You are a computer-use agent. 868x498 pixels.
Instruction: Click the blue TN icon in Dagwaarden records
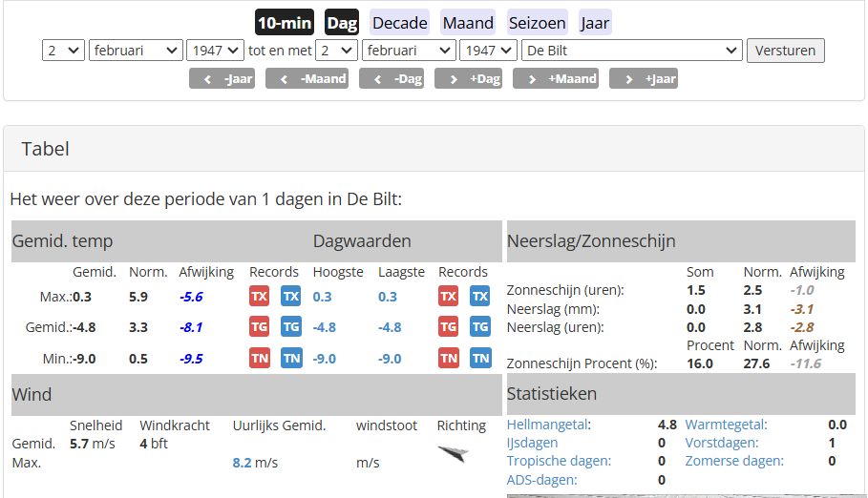coord(479,359)
